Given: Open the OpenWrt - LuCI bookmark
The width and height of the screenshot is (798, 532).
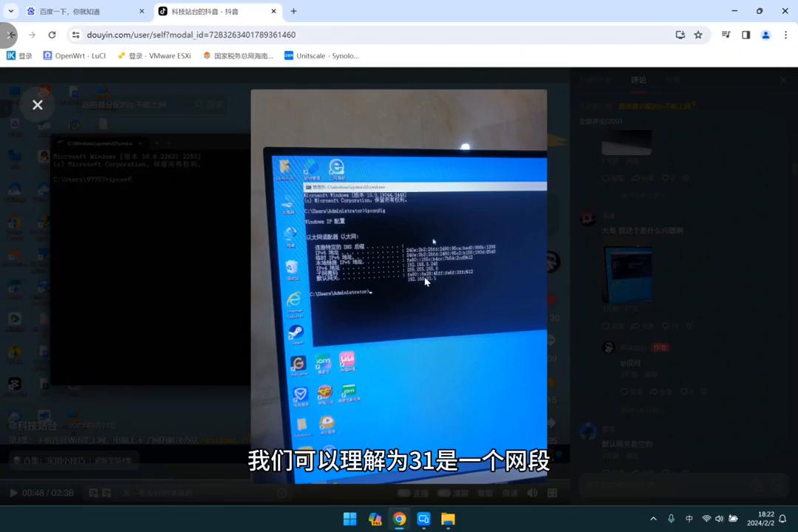Looking at the screenshot, I should tap(74, 55).
